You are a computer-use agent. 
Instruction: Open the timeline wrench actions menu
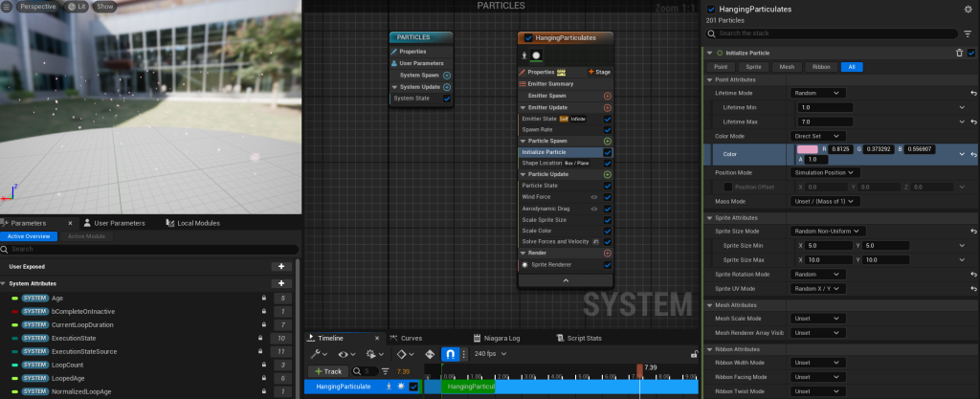coord(315,354)
